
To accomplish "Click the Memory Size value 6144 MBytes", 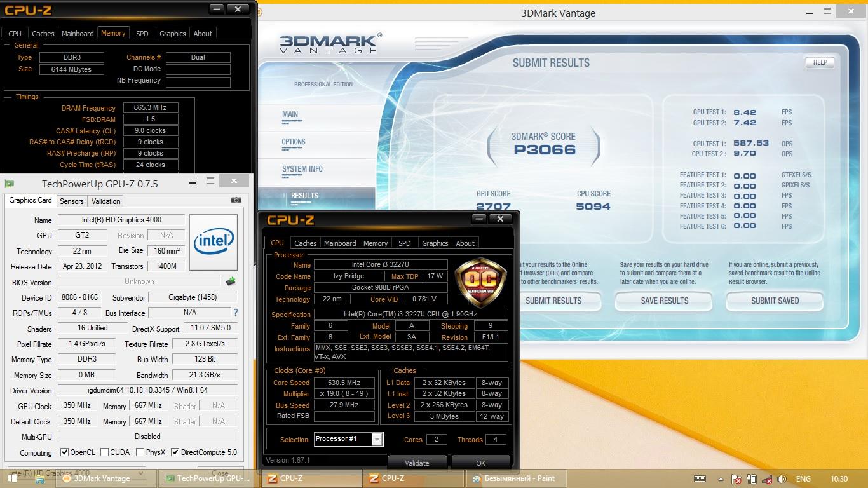I will coord(71,69).
